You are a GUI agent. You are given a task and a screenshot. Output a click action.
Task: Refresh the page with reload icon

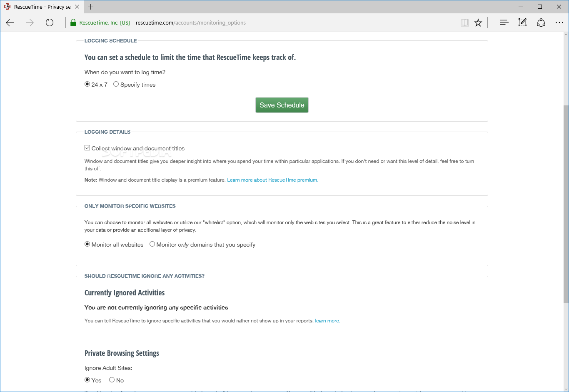click(x=50, y=23)
